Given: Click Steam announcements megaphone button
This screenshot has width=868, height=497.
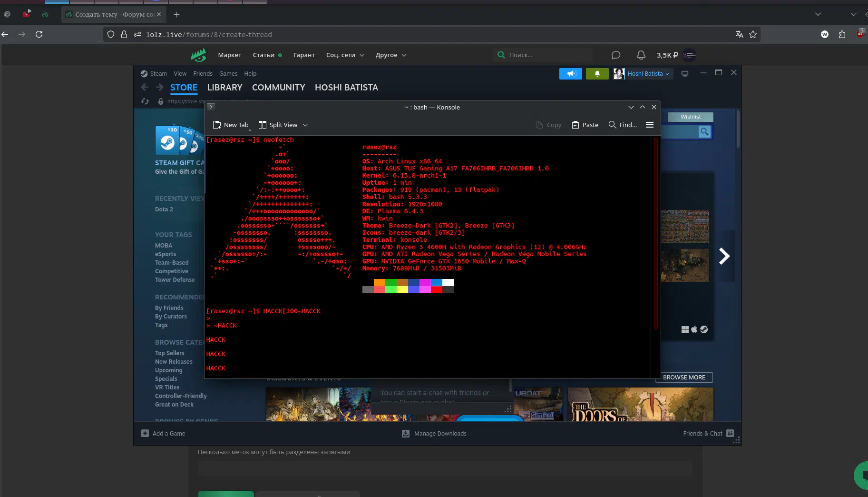Looking at the screenshot, I should 571,74.
